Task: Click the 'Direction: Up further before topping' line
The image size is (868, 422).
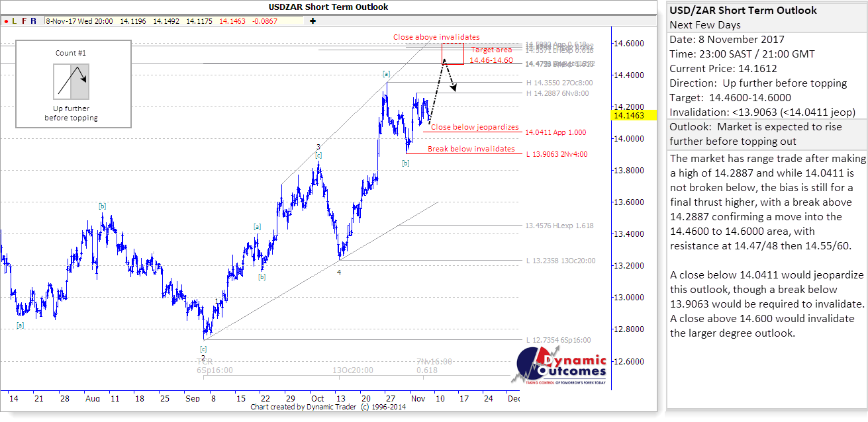Action: 758,83
